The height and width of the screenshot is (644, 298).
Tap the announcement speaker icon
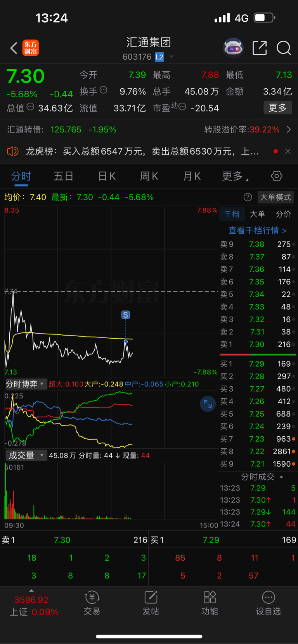(13, 151)
